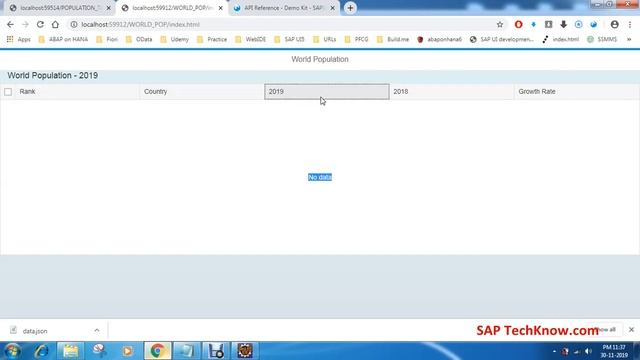The width and height of the screenshot is (640, 360).
Task: Open the taskbar clock and date
Action: pyautogui.click(x=614, y=351)
